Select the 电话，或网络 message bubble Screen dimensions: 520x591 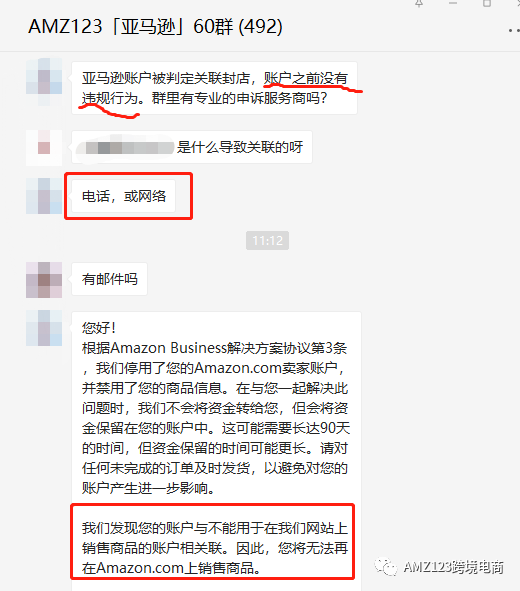(124, 196)
